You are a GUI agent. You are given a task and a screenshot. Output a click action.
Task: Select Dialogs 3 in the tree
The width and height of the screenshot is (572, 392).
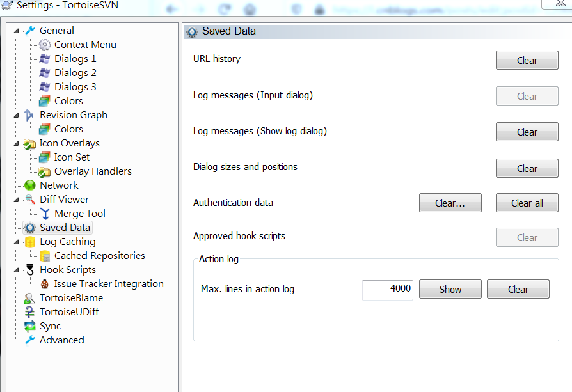point(75,87)
